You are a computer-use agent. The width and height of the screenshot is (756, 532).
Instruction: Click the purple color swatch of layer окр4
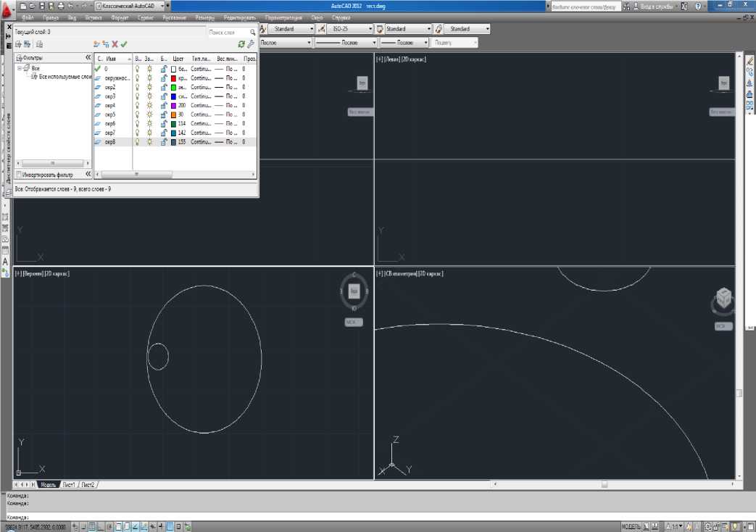173,105
